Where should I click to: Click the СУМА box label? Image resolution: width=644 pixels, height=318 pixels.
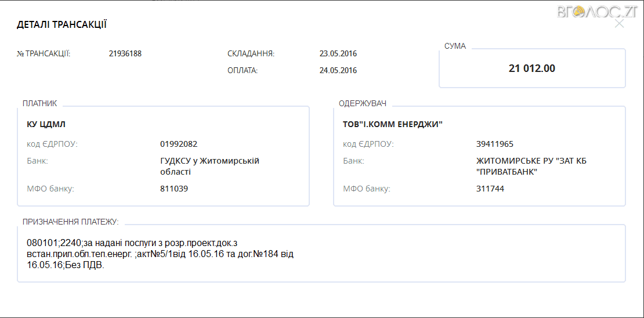(455, 46)
